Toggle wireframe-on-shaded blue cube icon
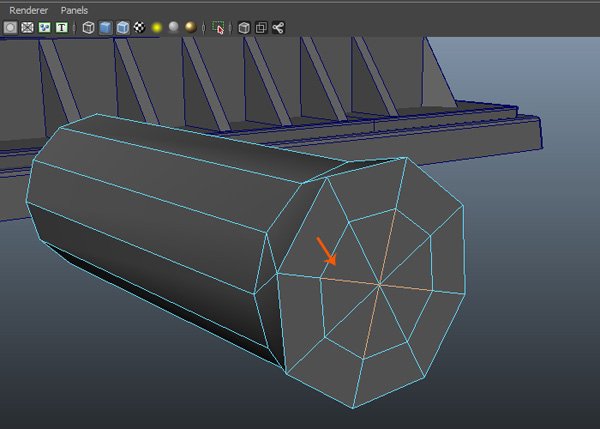 coord(122,28)
